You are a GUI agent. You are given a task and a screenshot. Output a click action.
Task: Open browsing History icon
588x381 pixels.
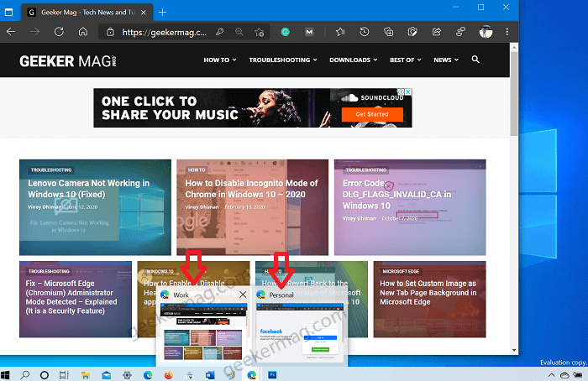(x=364, y=32)
